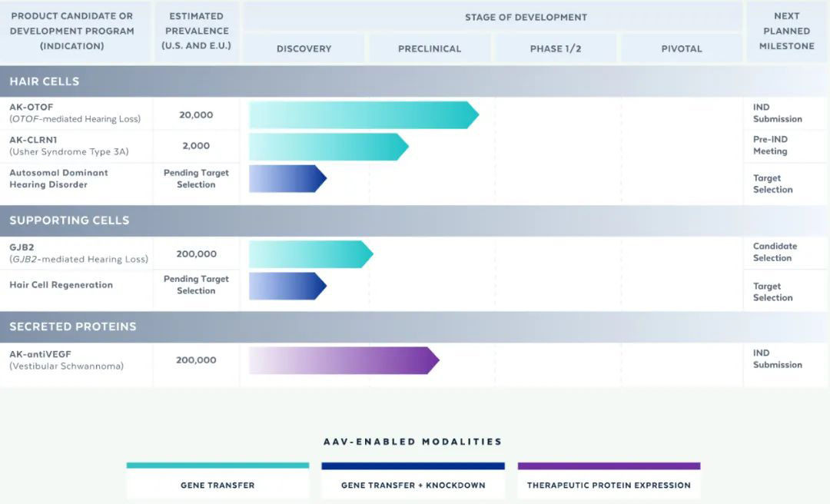Expand the Secreted Proteins section header

73,327
